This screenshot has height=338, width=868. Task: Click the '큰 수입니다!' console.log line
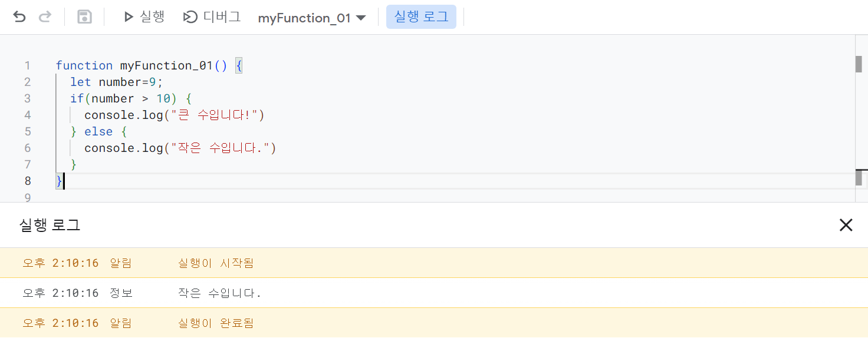point(175,115)
